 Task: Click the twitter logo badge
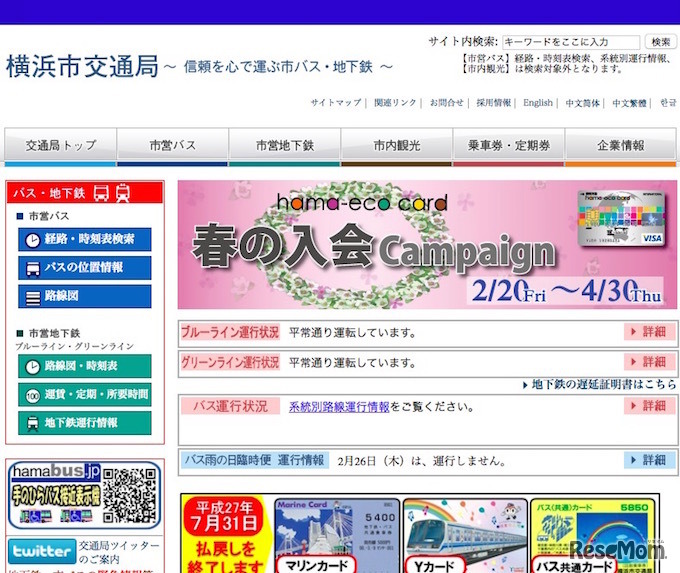point(42,551)
